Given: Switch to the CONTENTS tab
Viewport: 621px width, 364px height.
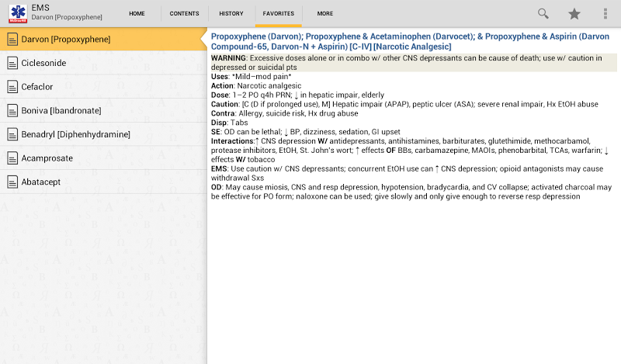Looking at the screenshot, I should 184,13.
